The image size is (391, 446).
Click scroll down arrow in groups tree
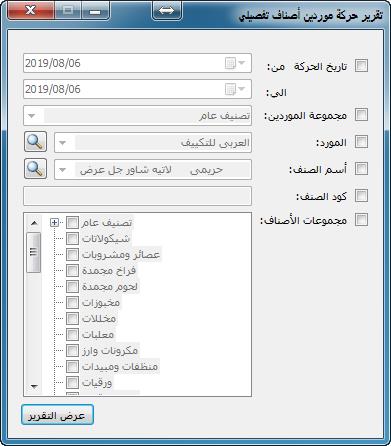pyautogui.click(x=34, y=387)
